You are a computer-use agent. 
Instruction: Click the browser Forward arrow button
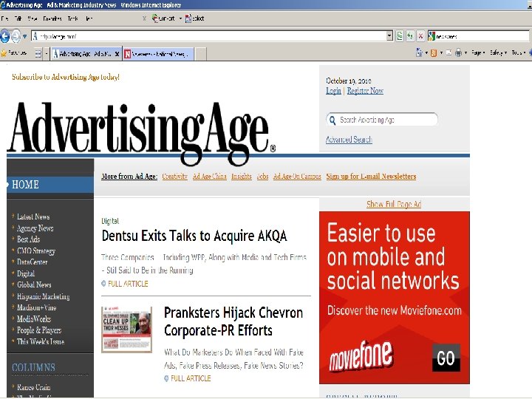pyautogui.click(x=16, y=36)
